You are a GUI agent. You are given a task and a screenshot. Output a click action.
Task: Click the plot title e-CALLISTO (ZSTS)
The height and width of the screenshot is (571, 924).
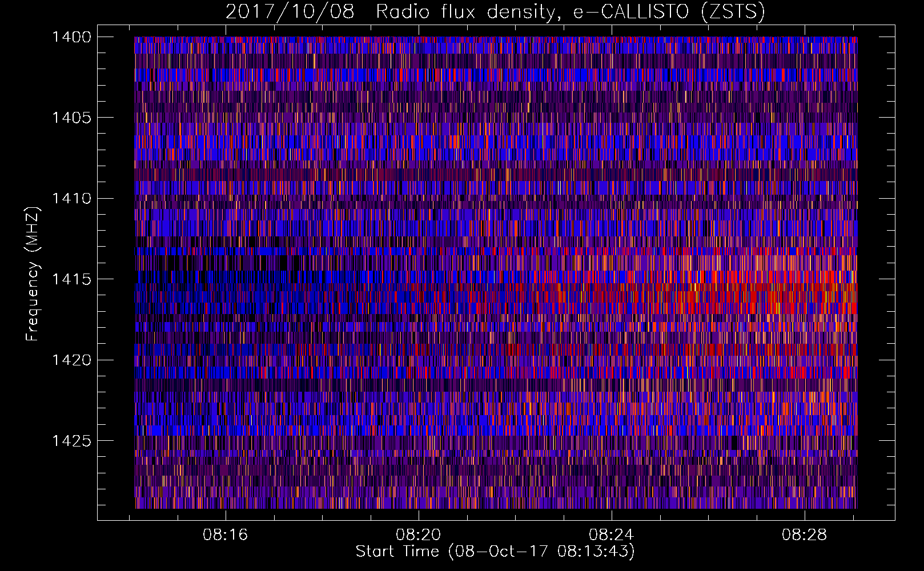668,12
